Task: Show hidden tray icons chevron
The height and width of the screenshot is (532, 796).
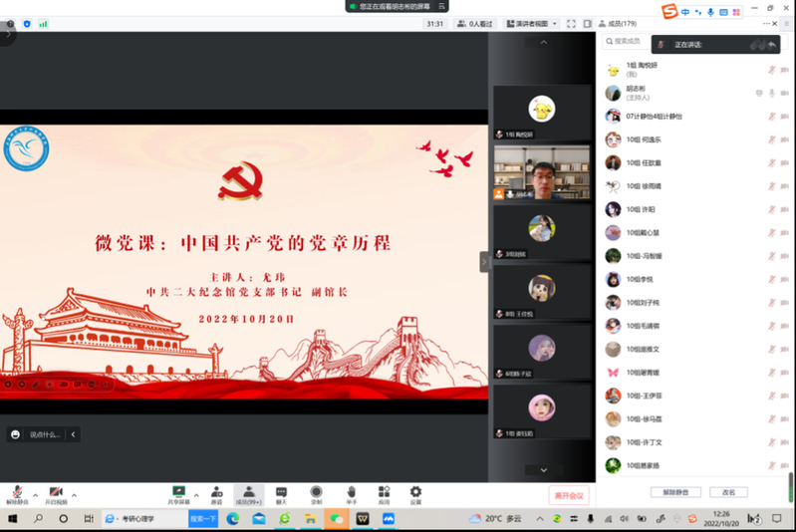Action: click(540, 519)
